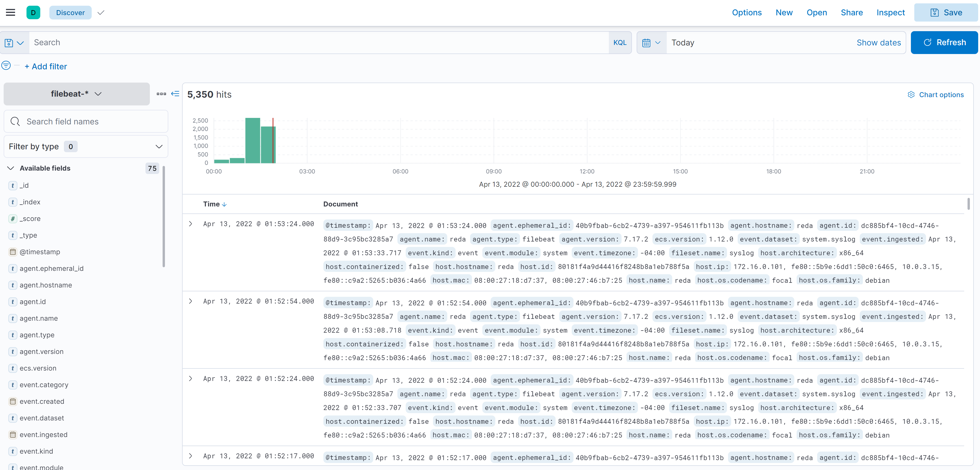Open the filebeat-* index pattern dropdown

(x=76, y=94)
